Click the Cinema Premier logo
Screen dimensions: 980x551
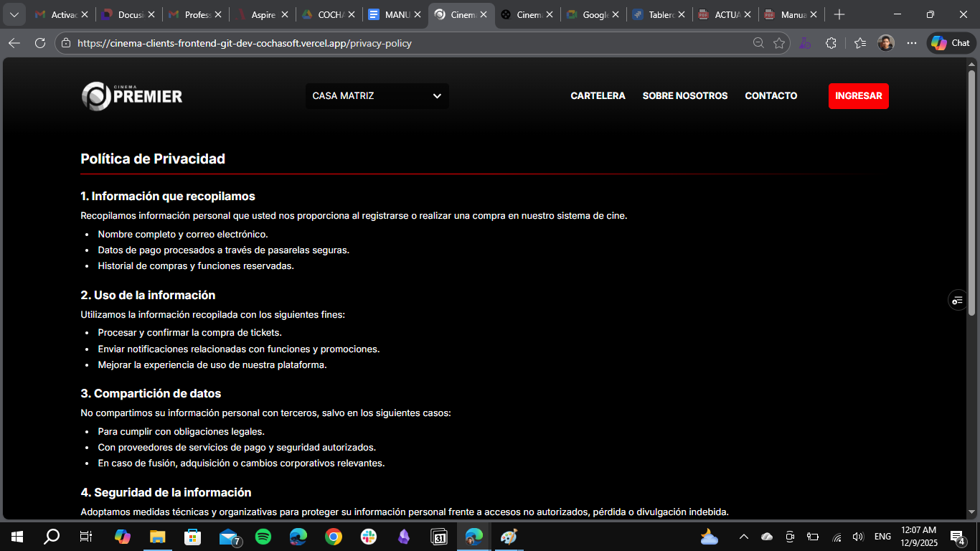[132, 96]
